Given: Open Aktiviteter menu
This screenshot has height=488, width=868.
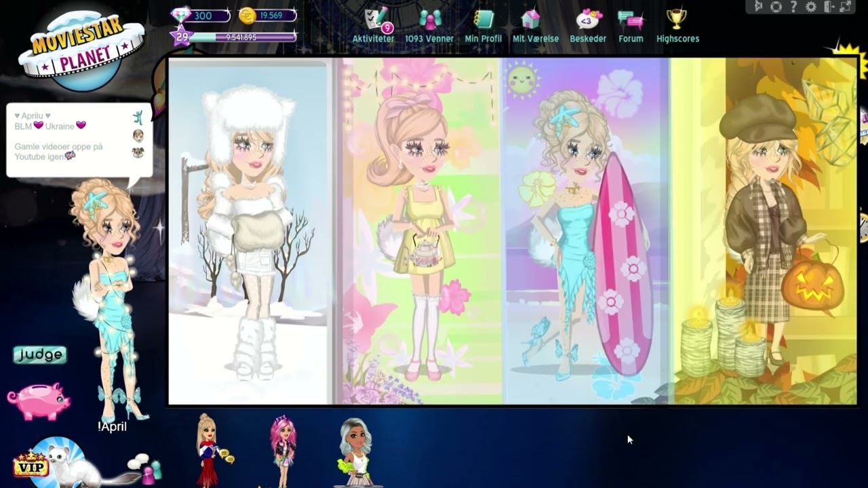Looking at the screenshot, I should pos(374,26).
